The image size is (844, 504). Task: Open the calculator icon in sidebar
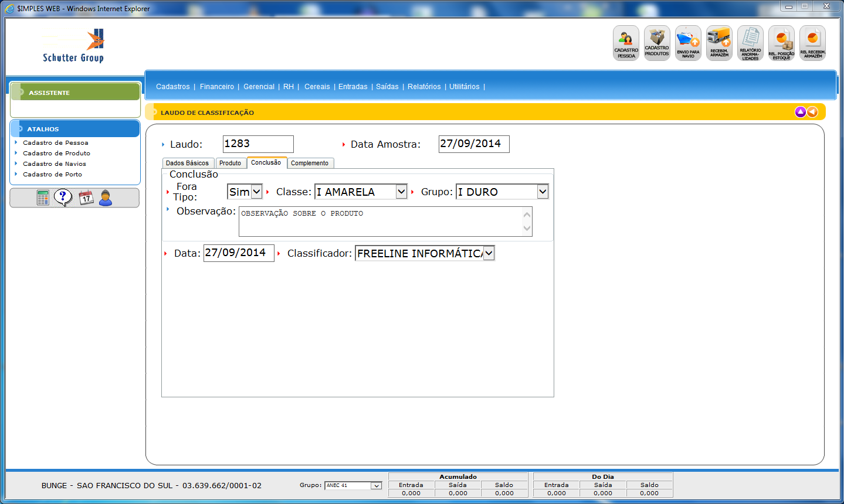click(x=43, y=198)
